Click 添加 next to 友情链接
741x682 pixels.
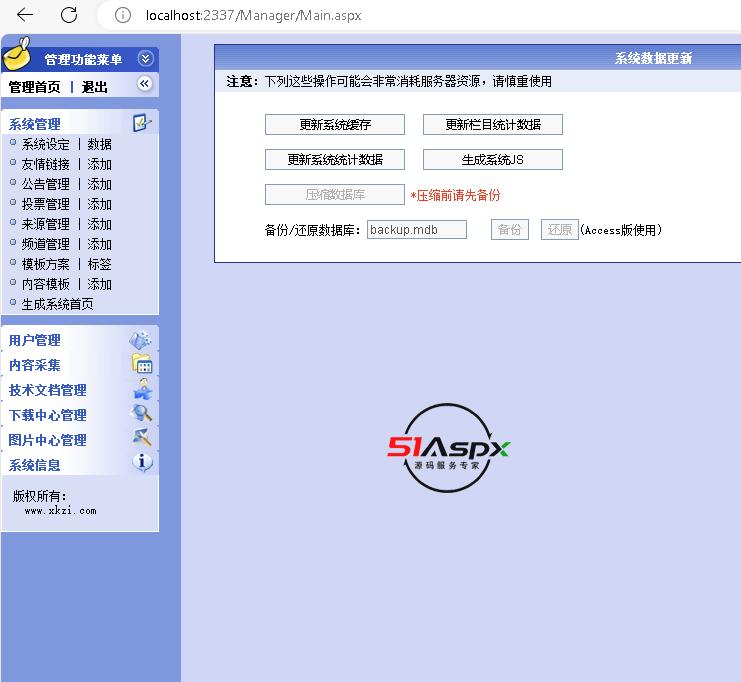(99, 164)
